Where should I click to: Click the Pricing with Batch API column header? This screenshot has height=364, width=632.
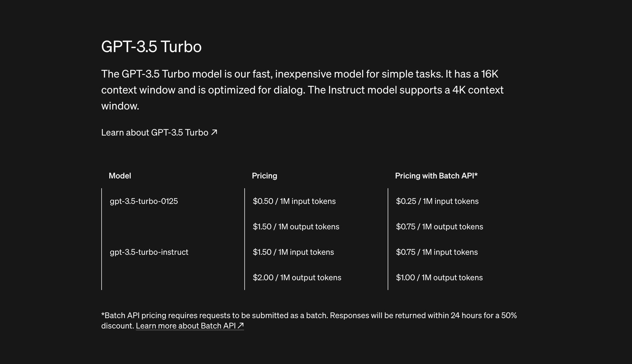pyautogui.click(x=436, y=176)
